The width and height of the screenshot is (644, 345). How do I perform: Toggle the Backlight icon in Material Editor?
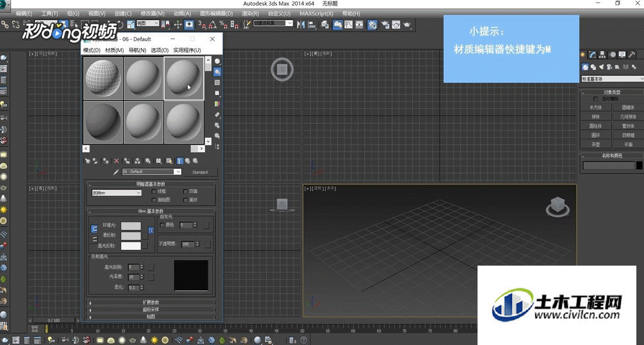pos(217,72)
